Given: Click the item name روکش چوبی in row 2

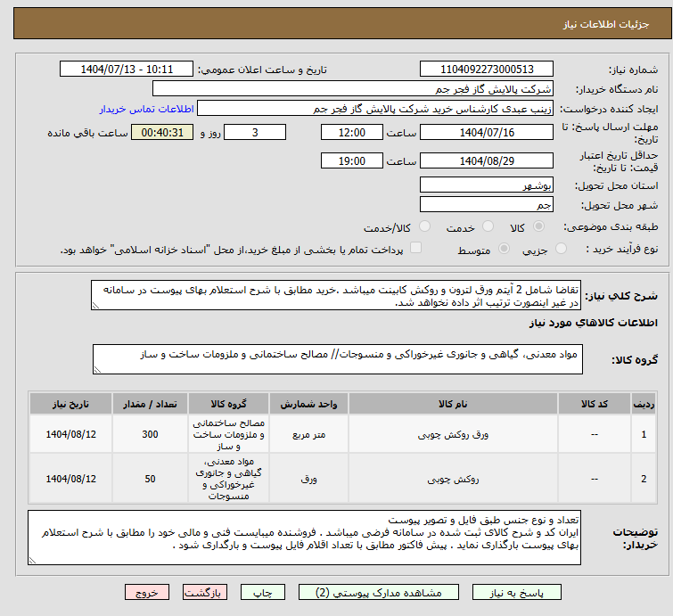Looking at the screenshot, I should pyautogui.click(x=453, y=479).
